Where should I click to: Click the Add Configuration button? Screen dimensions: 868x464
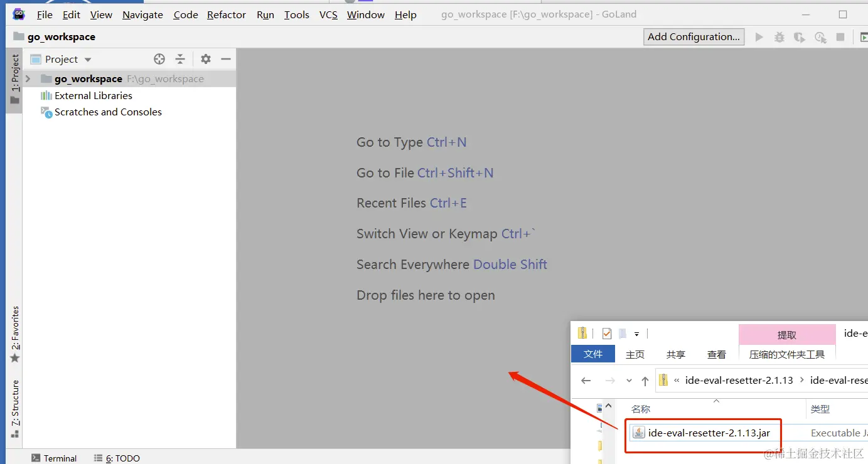(694, 36)
